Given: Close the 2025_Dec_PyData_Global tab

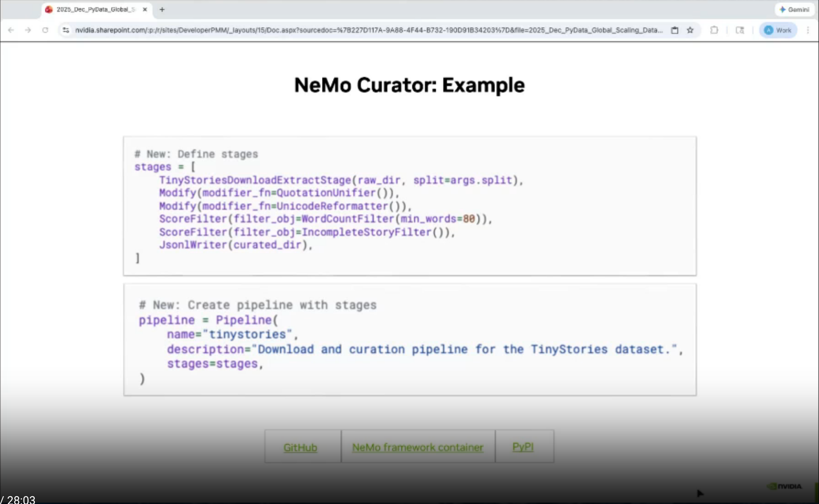Looking at the screenshot, I should 145,9.
